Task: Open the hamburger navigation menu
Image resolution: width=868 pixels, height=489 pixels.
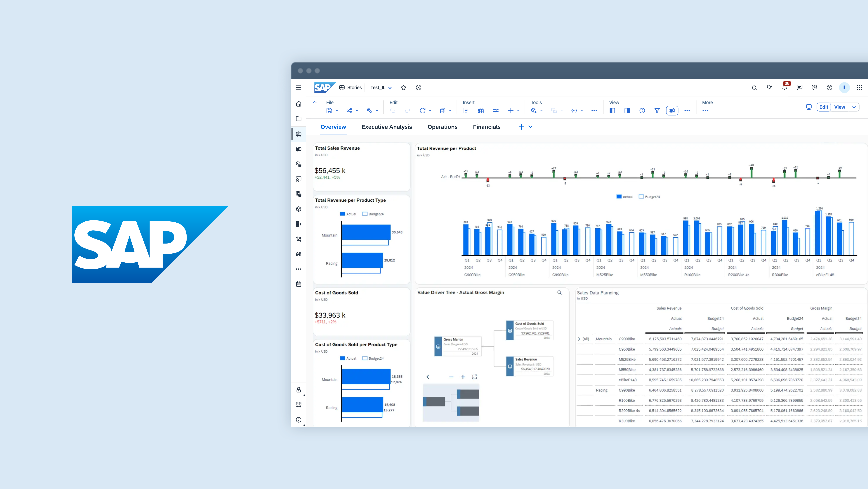Action: coord(299,88)
